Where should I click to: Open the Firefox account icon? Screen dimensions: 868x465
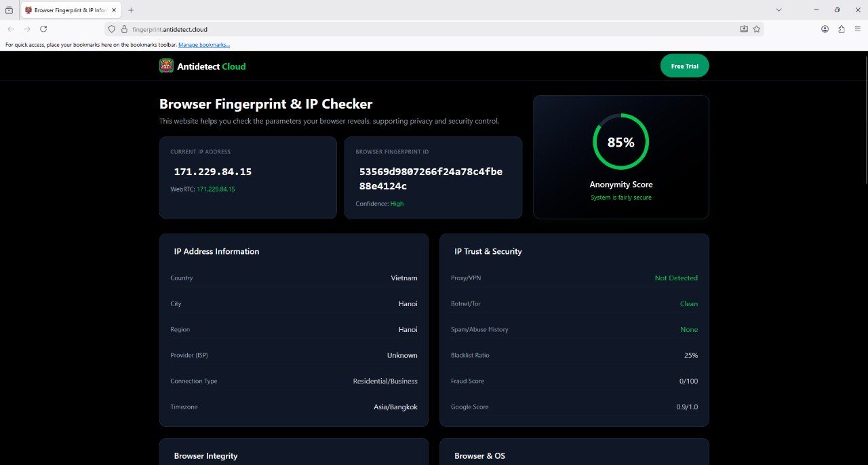[x=825, y=29]
